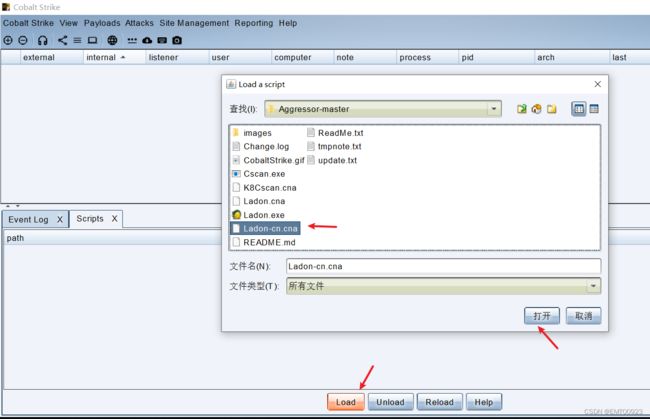This screenshot has width=650, height=419.
Task: Click the 打开 (Open) button
Action: [x=542, y=316]
